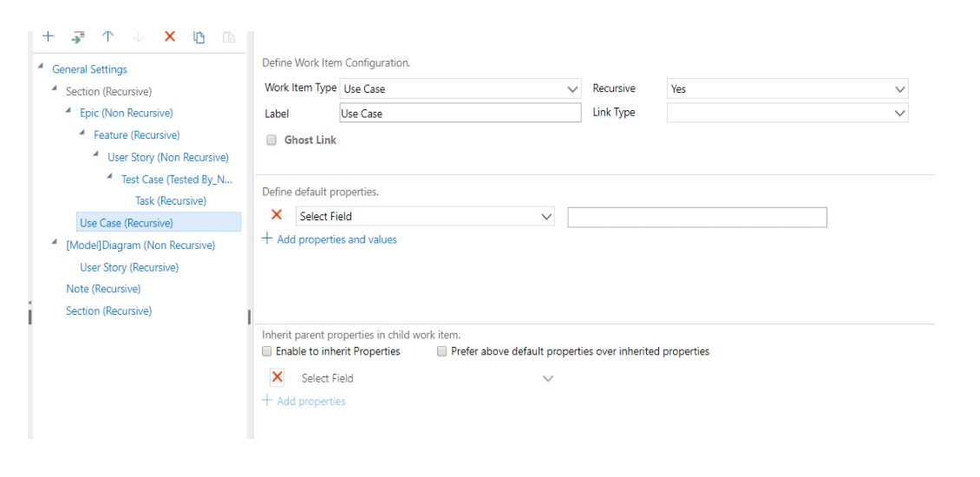Image resolution: width=980 pixels, height=477 pixels.
Task: Collapse the [Model]Diagram node arrow
Action: (x=55, y=242)
